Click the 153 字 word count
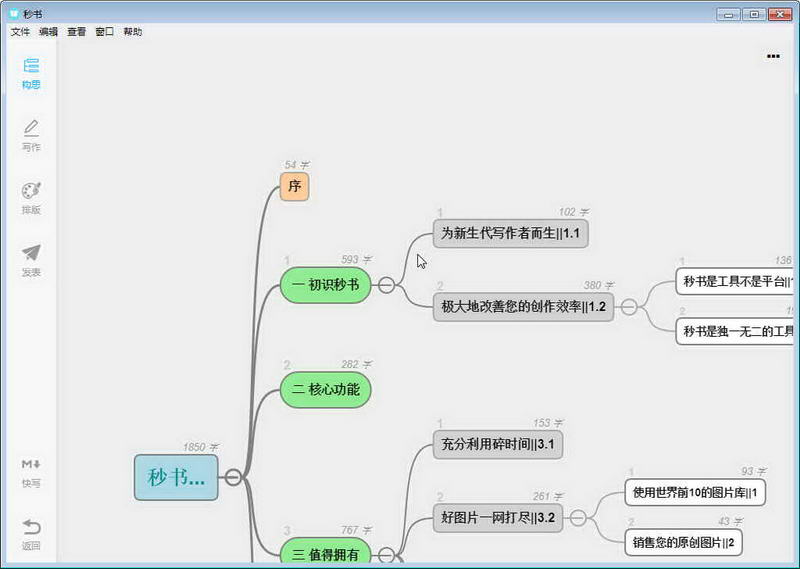The height and width of the screenshot is (569, 800). point(548,423)
